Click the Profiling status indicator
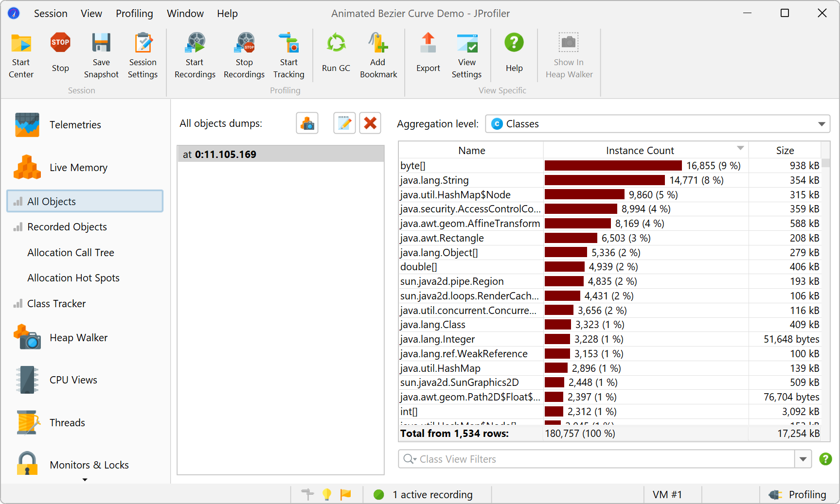Viewport: 840px width, 504px height. click(x=797, y=495)
